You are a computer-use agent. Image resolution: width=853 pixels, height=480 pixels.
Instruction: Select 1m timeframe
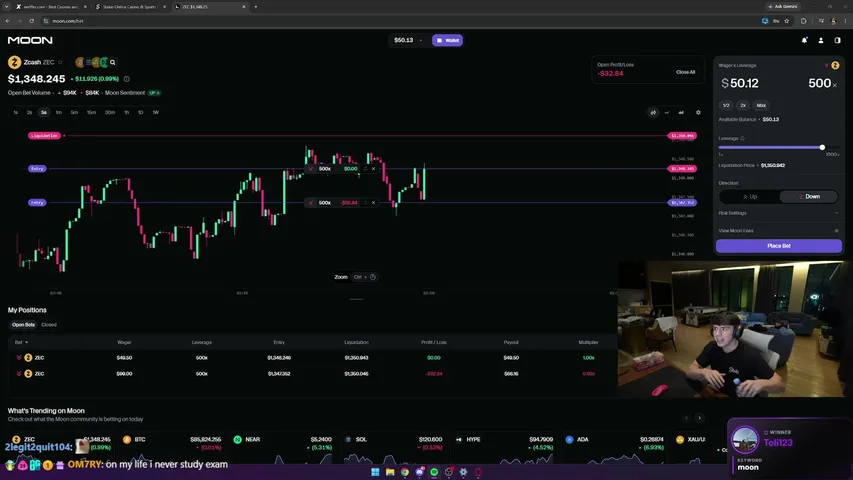click(59, 113)
